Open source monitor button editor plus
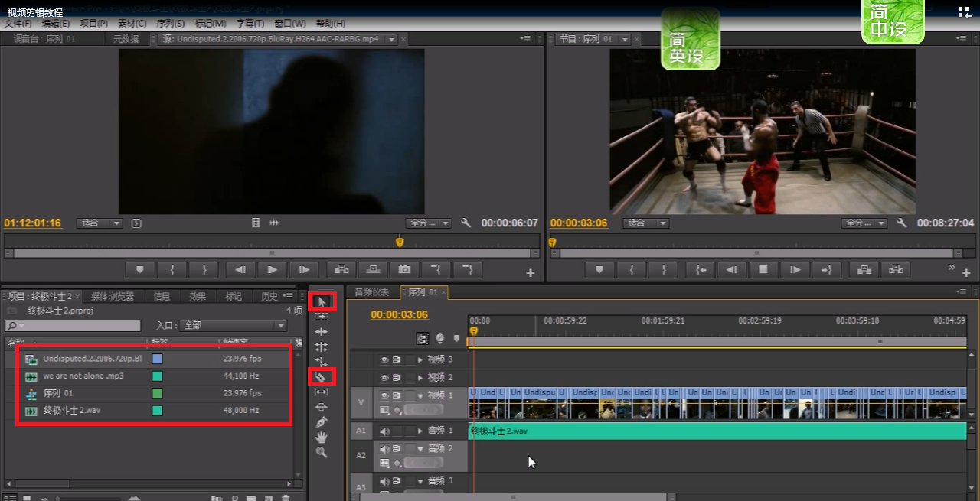Viewport: 980px width, 501px height. (x=530, y=272)
